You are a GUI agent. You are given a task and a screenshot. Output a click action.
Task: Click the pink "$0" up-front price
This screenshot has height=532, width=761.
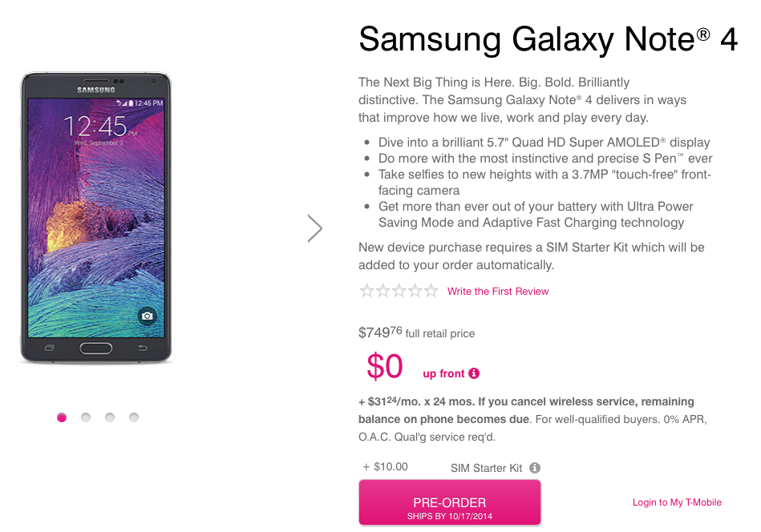coord(385,366)
